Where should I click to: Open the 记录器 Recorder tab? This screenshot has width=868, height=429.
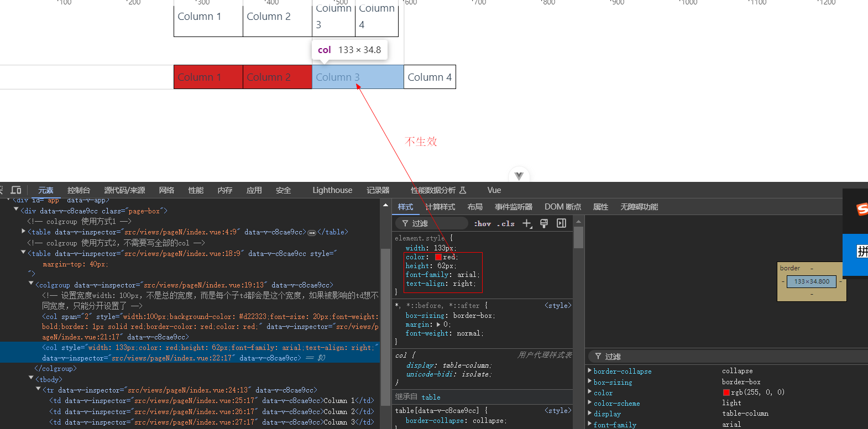click(x=378, y=190)
